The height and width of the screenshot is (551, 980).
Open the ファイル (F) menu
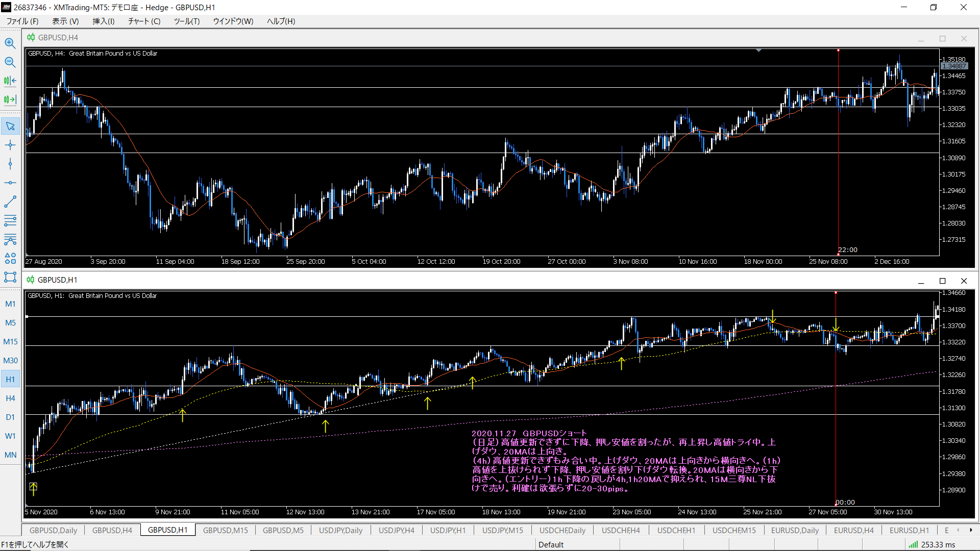click(22, 21)
